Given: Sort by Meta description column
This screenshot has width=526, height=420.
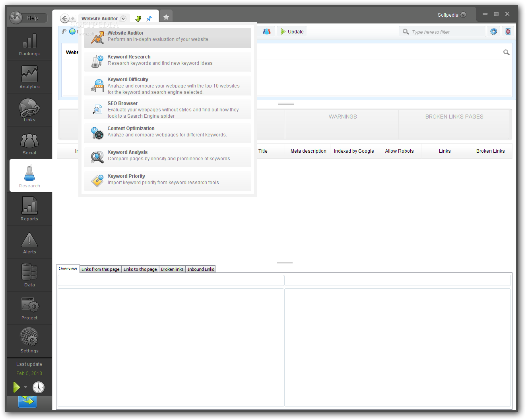Looking at the screenshot, I should point(308,151).
